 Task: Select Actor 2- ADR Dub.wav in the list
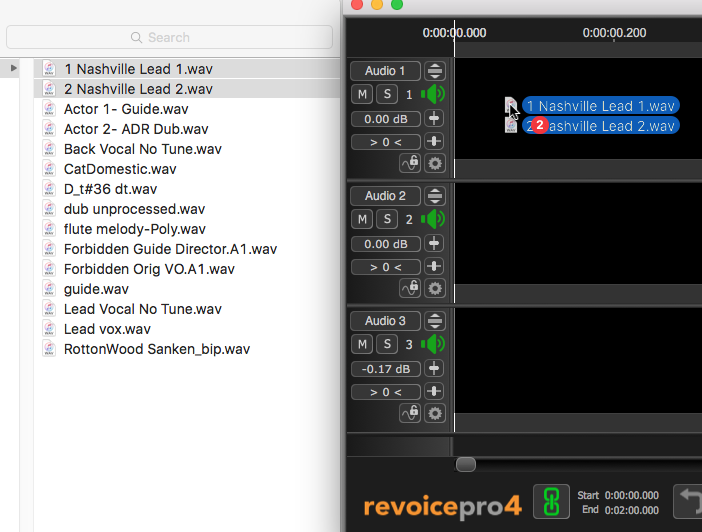coord(136,129)
